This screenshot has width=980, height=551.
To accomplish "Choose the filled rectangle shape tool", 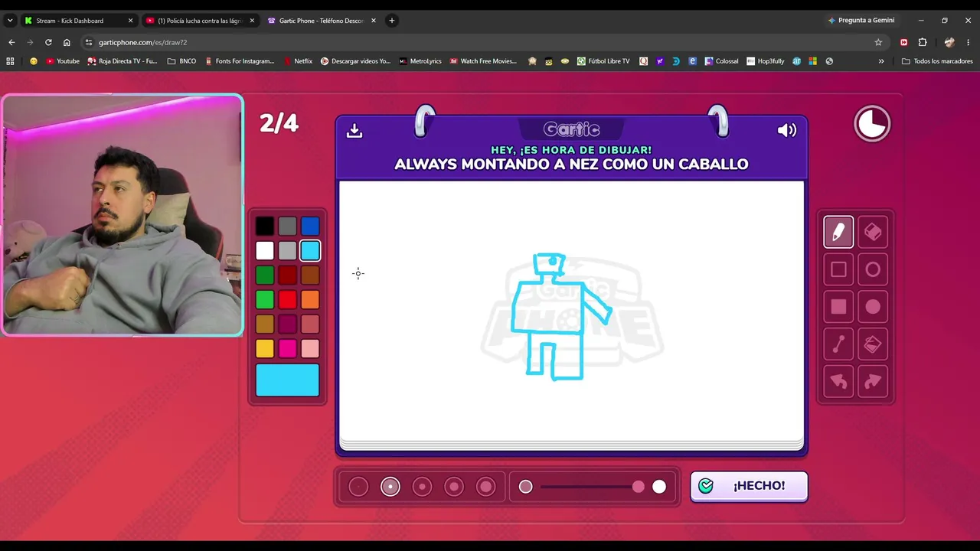I will pyautogui.click(x=838, y=307).
